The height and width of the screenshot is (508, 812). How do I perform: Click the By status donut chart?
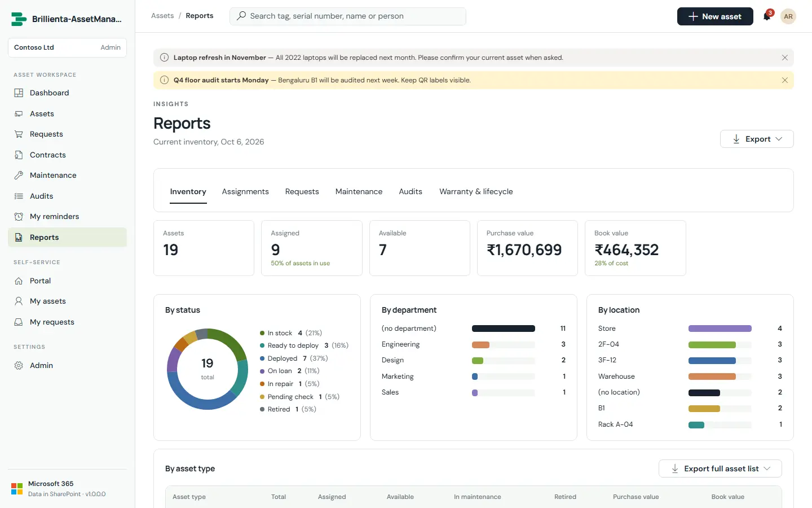[208, 369]
